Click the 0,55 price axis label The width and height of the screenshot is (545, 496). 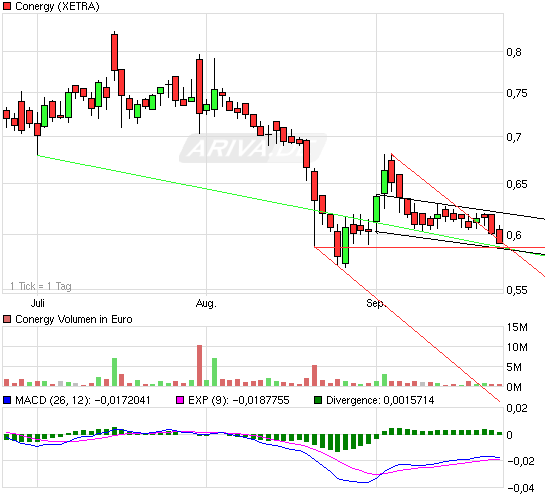click(x=516, y=290)
